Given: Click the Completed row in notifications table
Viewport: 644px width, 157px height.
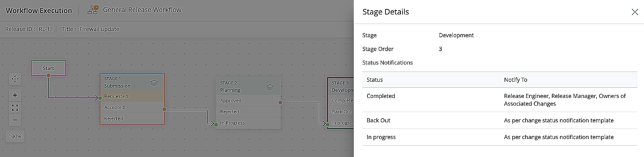Looking at the screenshot, I should (x=381, y=96).
